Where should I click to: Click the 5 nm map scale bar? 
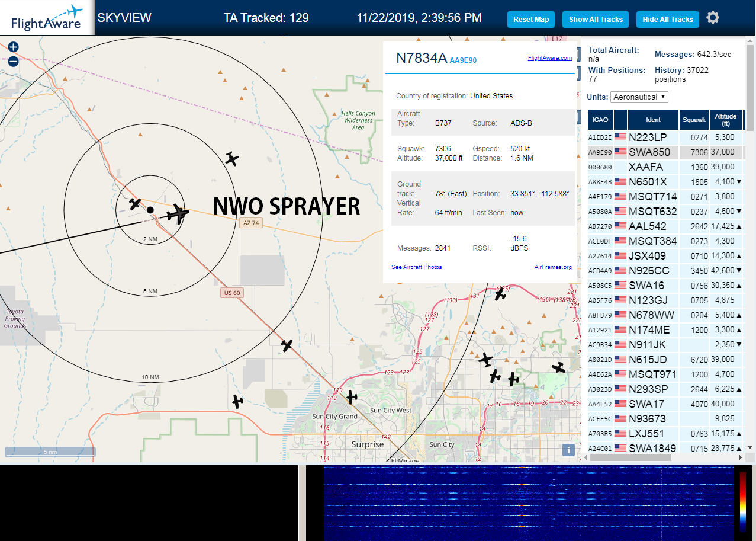[x=50, y=452]
